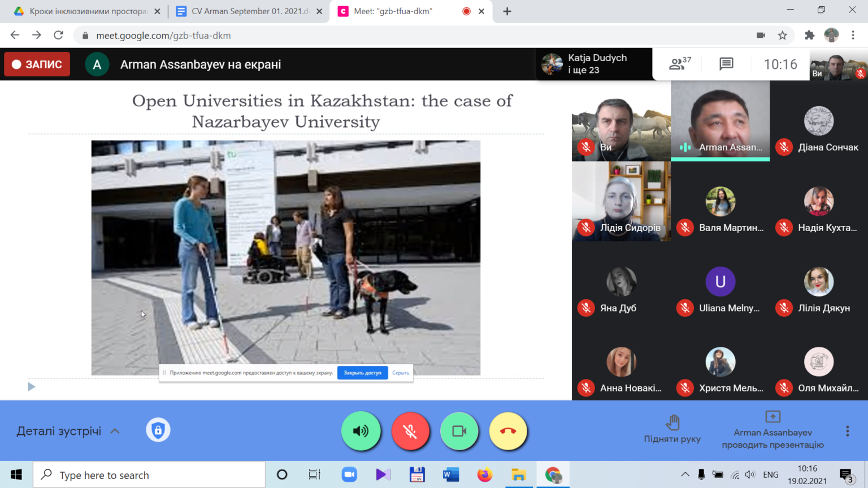Expand the Деталі зустрічі chevron
This screenshot has width=868, height=488.
point(115,431)
